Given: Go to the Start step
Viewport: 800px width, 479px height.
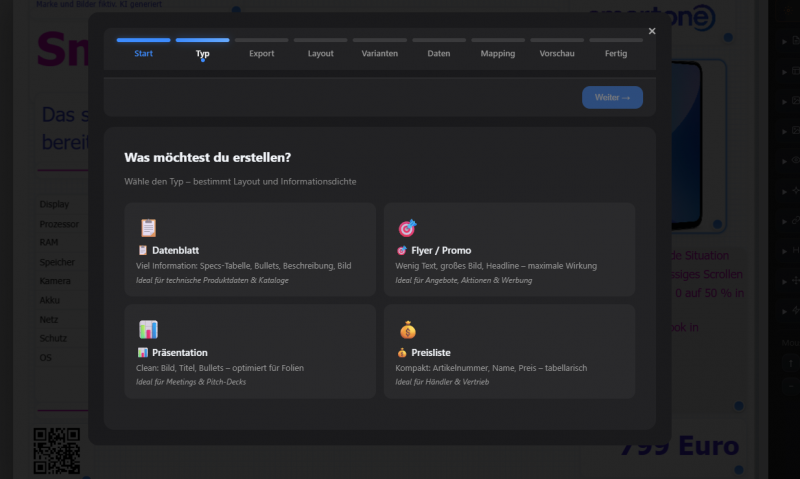Looking at the screenshot, I should (x=143, y=53).
